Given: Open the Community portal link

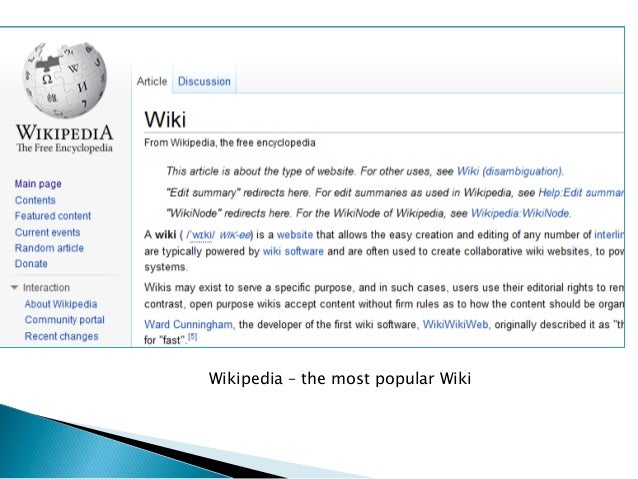Looking at the screenshot, I should coord(64,320).
